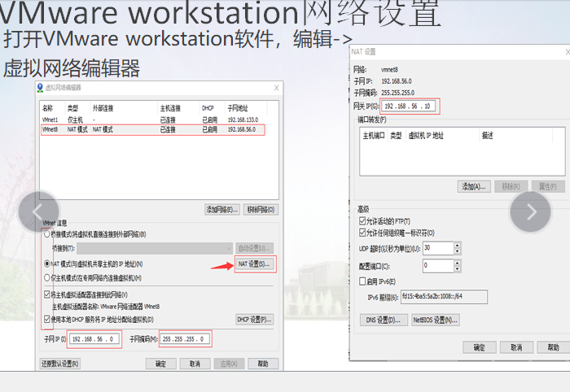This screenshot has height=392, width=570.
Task: Select the VMnet8 NAT mode row
Action: point(153,129)
